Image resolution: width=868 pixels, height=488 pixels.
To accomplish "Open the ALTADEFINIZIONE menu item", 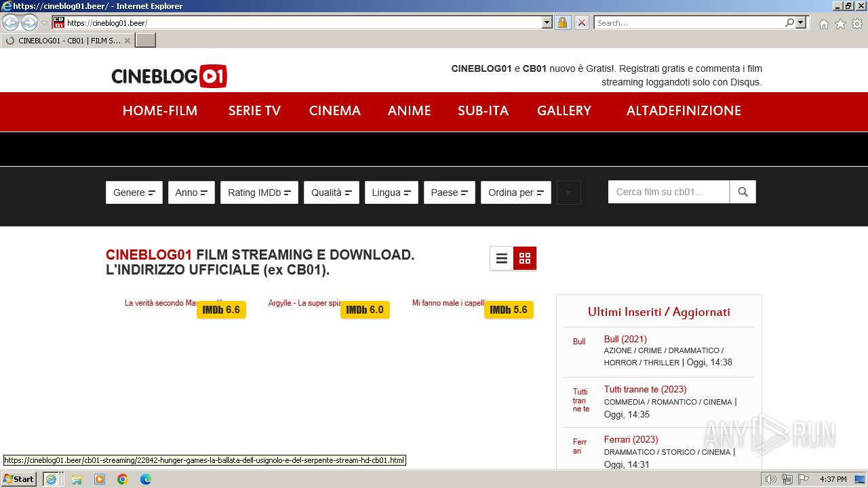I will [x=684, y=110].
